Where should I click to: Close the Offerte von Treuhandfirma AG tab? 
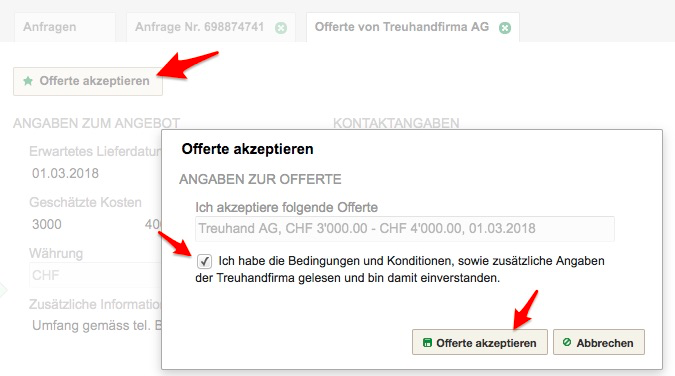[505, 28]
